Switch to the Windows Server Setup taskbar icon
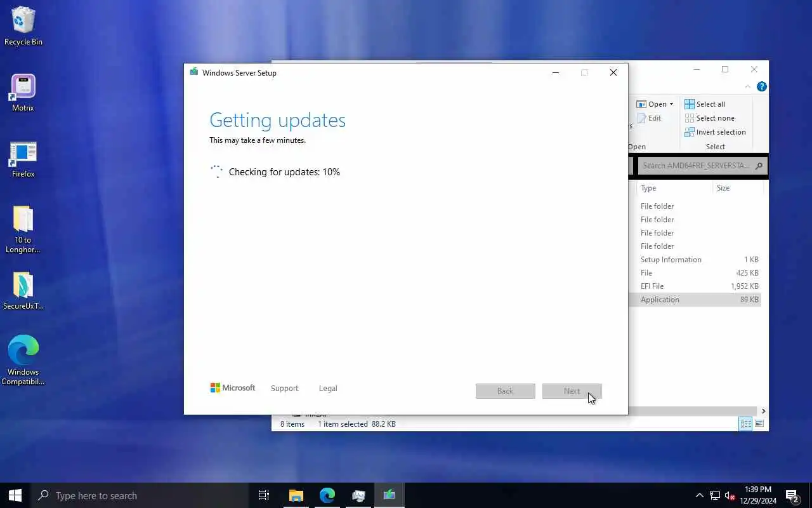Image resolution: width=812 pixels, height=508 pixels. tap(390, 495)
